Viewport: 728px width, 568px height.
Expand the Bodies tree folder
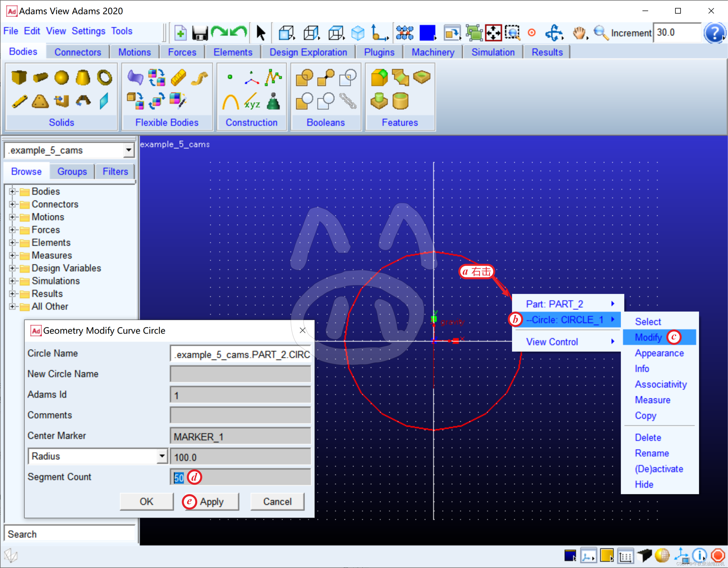click(12, 192)
